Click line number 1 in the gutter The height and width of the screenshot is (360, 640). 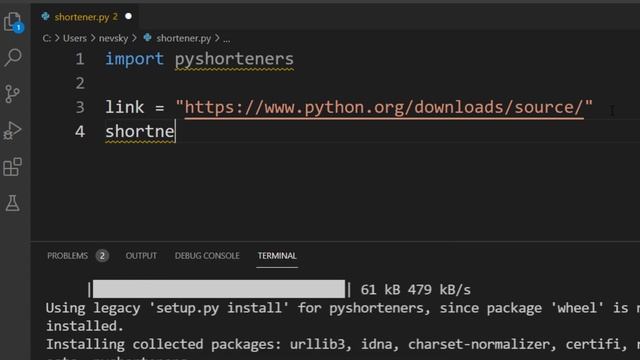(80, 59)
